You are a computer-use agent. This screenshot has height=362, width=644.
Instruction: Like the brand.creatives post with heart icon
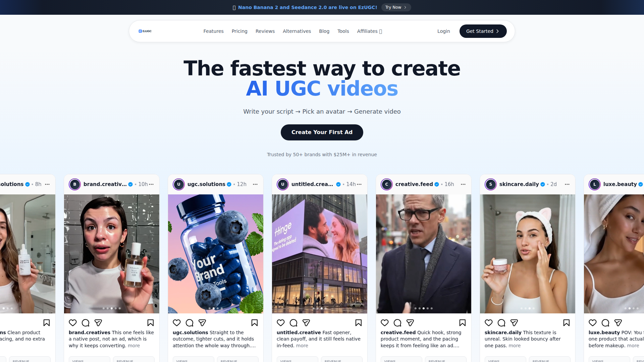(73, 323)
